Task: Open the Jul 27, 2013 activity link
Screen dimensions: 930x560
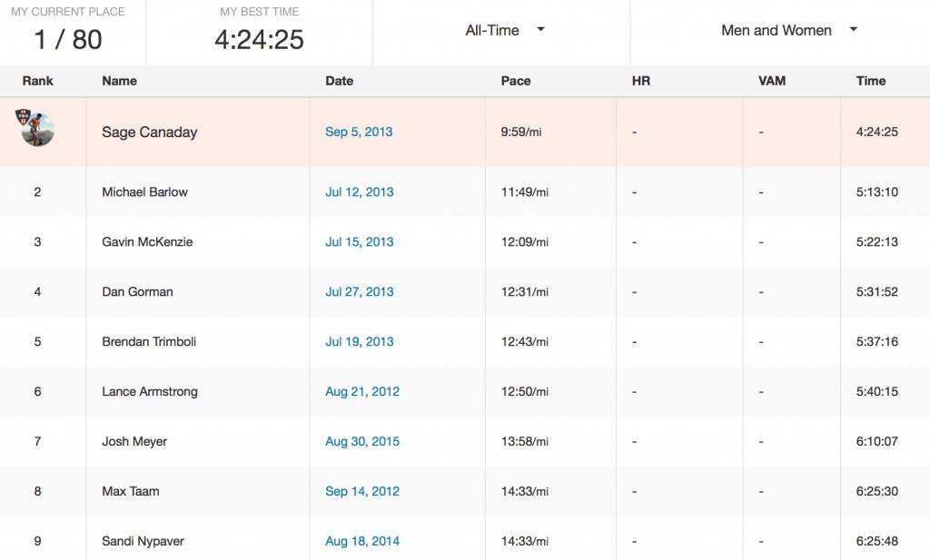Action: [359, 292]
